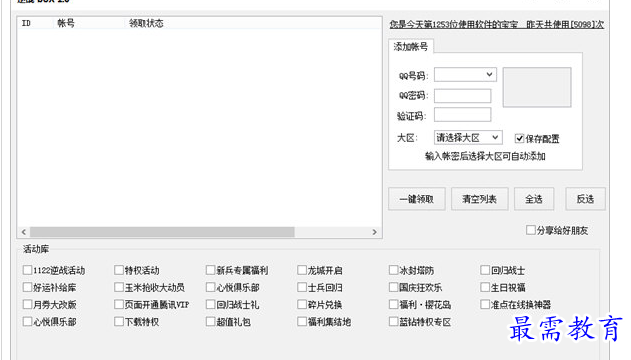Click the horizontal scrollbar thumb of account list
The width and height of the screenshot is (631, 360).
162,232
